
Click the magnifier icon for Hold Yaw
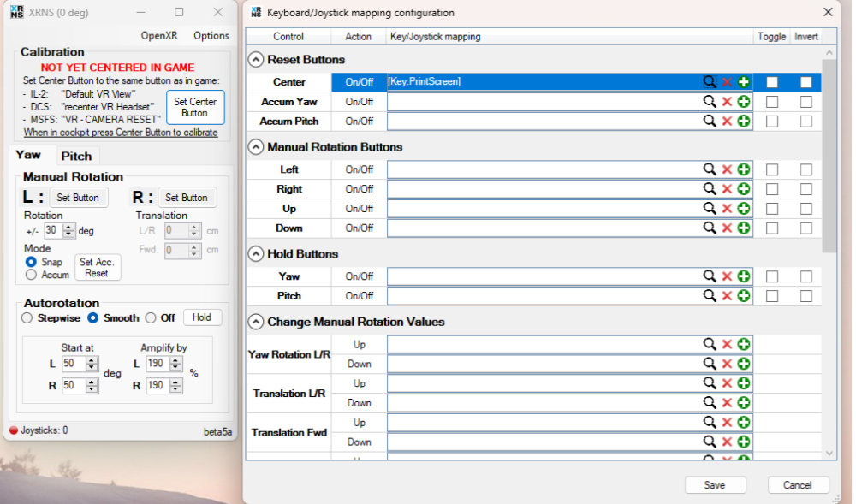coord(710,276)
